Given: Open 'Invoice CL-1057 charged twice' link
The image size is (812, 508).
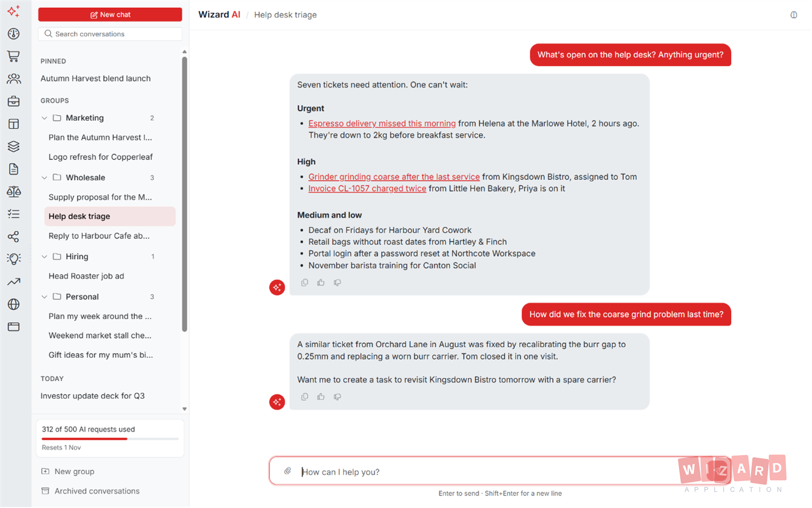Looking at the screenshot, I should (367, 189).
